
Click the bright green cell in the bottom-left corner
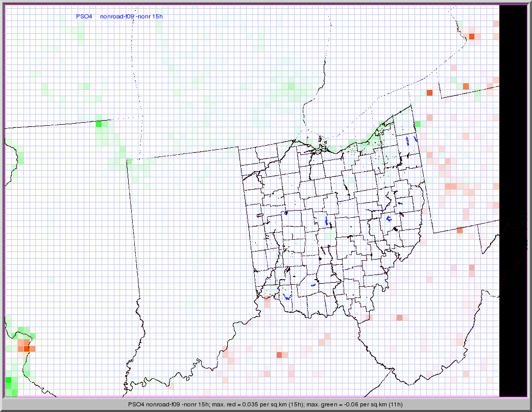click(x=8, y=381)
